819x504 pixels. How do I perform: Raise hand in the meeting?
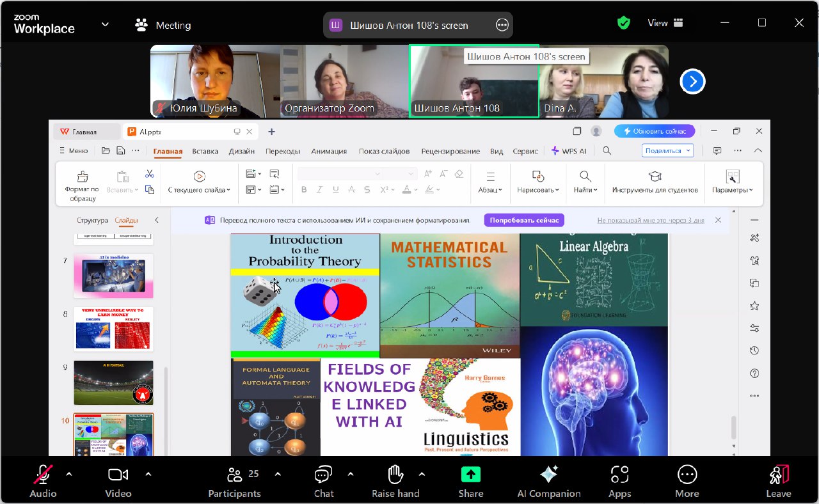(395, 475)
